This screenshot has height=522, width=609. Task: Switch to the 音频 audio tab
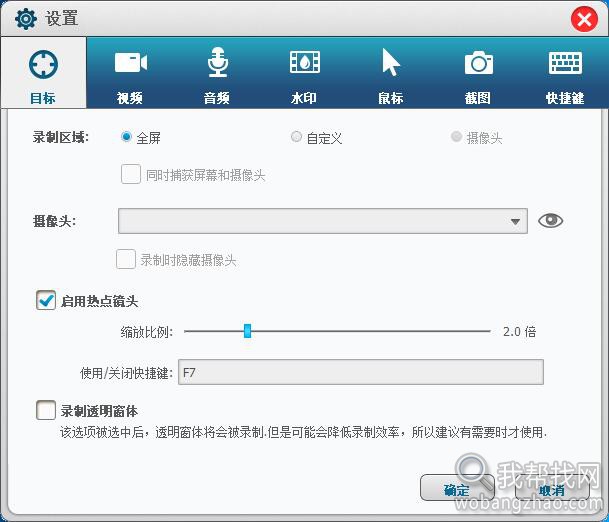pos(217,73)
